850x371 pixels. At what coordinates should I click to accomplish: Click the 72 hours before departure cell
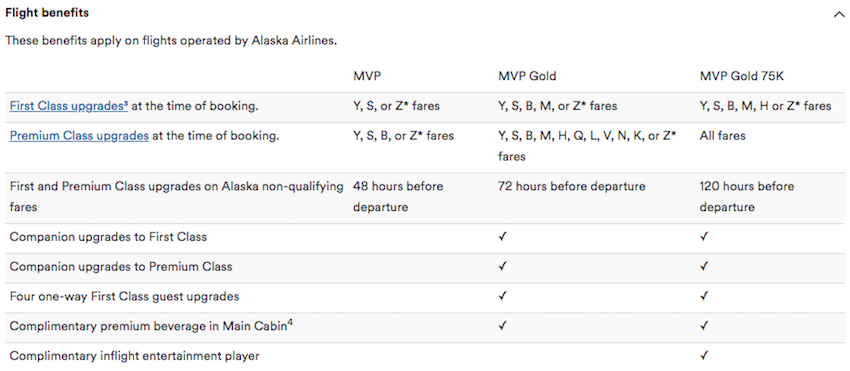pyautogui.click(x=572, y=187)
